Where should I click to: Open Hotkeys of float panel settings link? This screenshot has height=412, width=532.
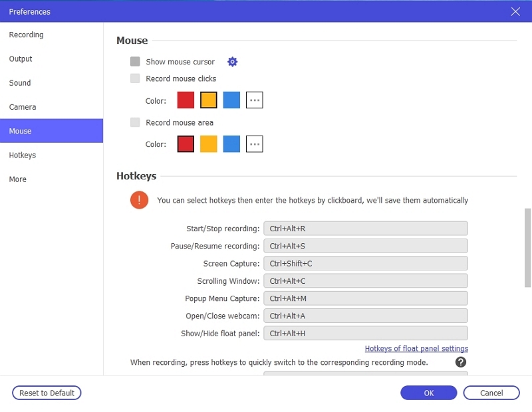tap(416, 348)
